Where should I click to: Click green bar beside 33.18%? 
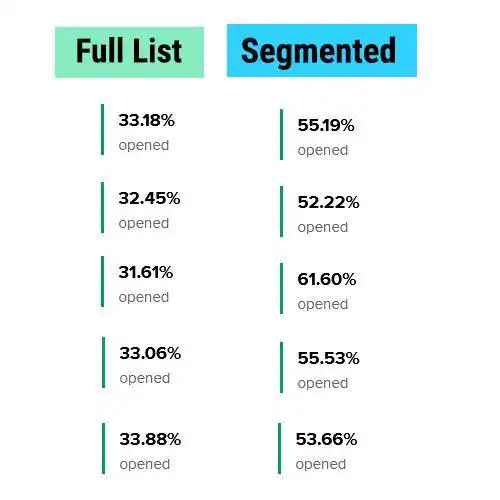point(102,129)
